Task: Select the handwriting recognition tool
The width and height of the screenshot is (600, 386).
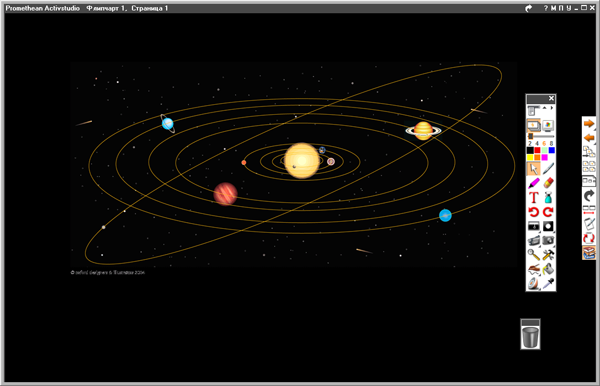Action: click(533, 269)
